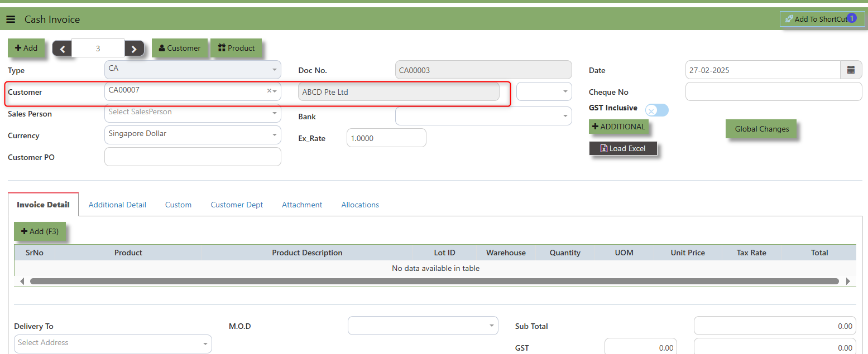Click the Load Excel button
The width and height of the screenshot is (868, 354).
click(x=624, y=148)
